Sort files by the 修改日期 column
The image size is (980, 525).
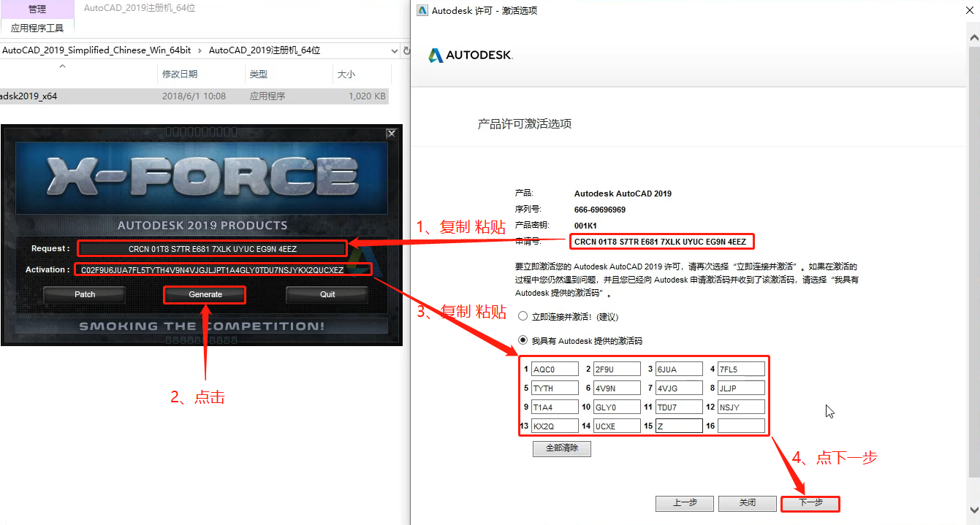coord(180,74)
